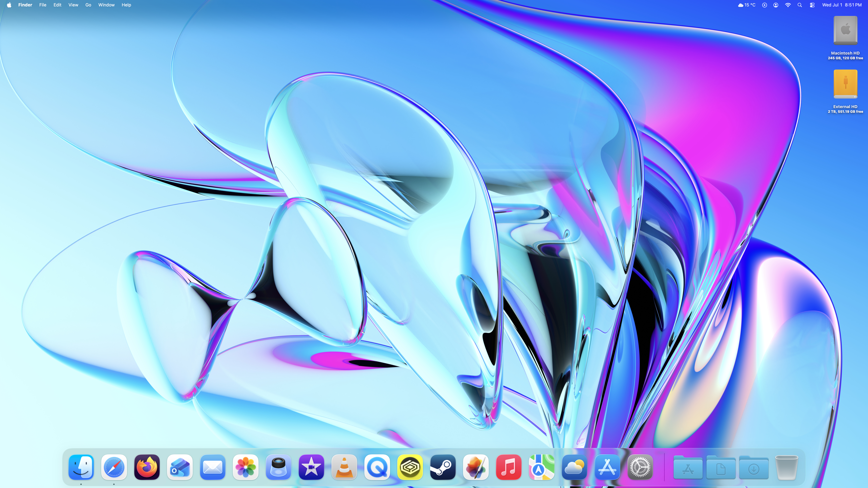Select the External HD desktop drive
Viewport: 868px width, 488px height.
point(845,84)
